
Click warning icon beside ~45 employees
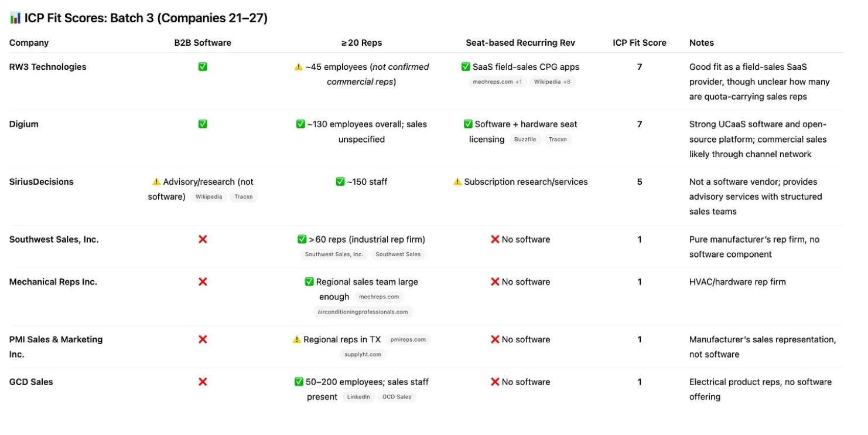click(x=299, y=67)
